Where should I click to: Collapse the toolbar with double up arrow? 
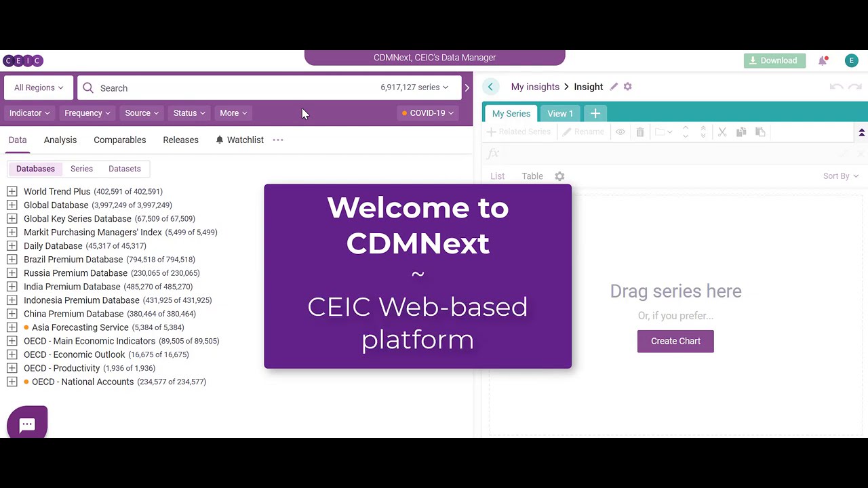pos(862,132)
